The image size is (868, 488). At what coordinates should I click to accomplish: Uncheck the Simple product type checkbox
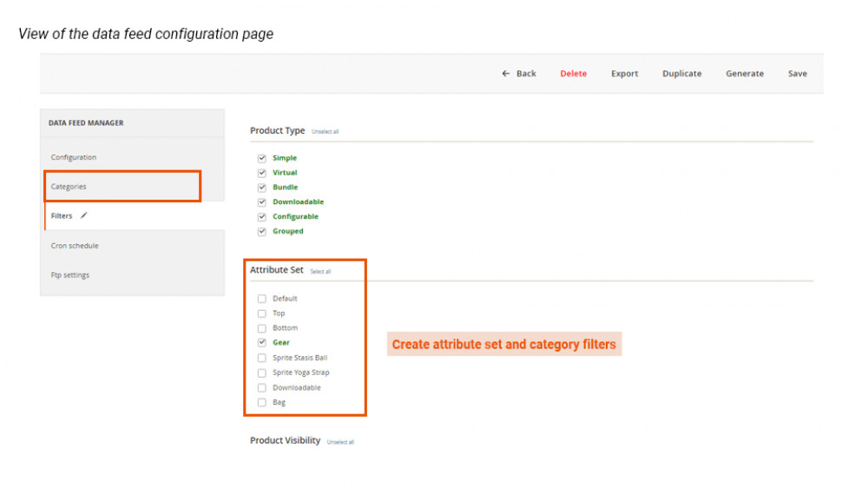pos(262,159)
